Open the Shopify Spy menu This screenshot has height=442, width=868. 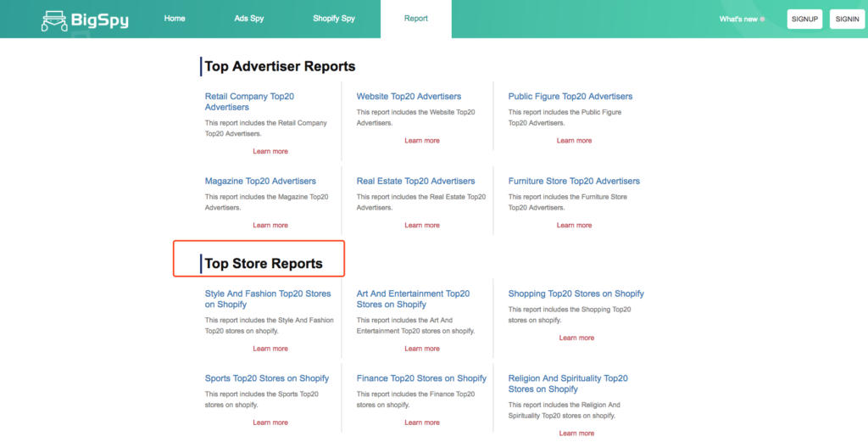point(334,19)
